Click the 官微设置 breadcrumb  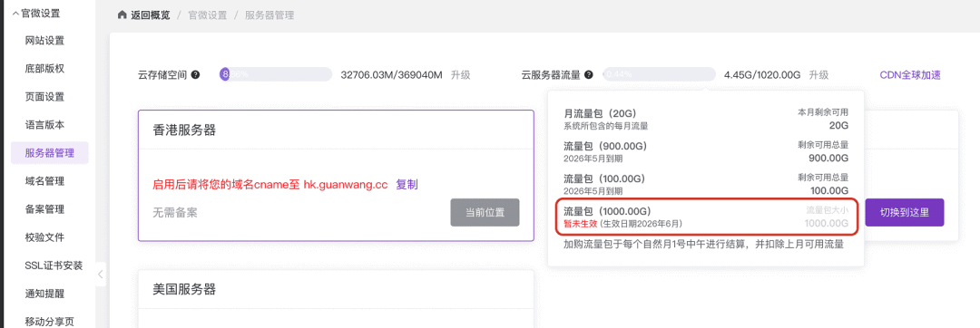pos(208,15)
